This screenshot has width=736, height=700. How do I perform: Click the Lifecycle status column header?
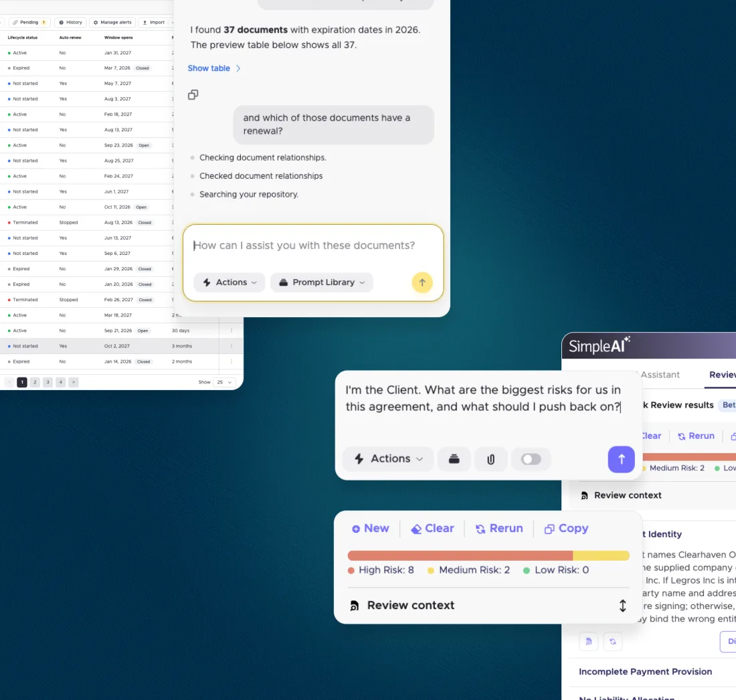[23, 37]
